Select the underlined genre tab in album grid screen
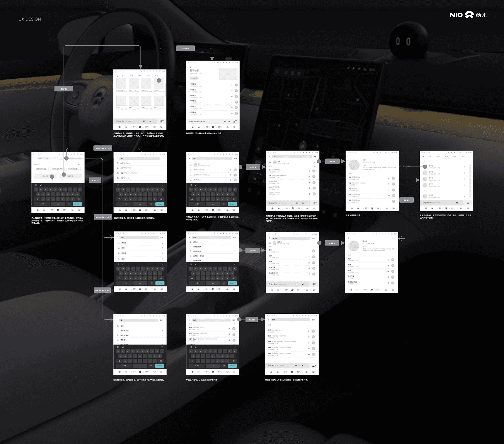 click(140, 76)
